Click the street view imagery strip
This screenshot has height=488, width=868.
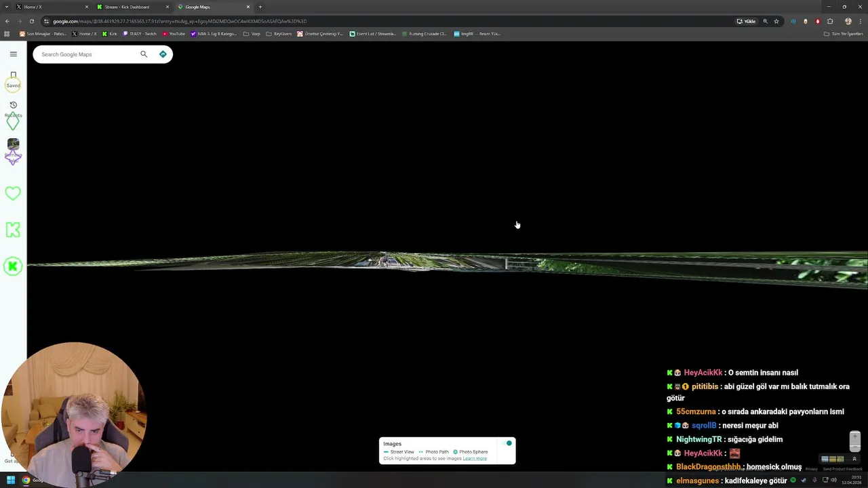tap(448, 264)
